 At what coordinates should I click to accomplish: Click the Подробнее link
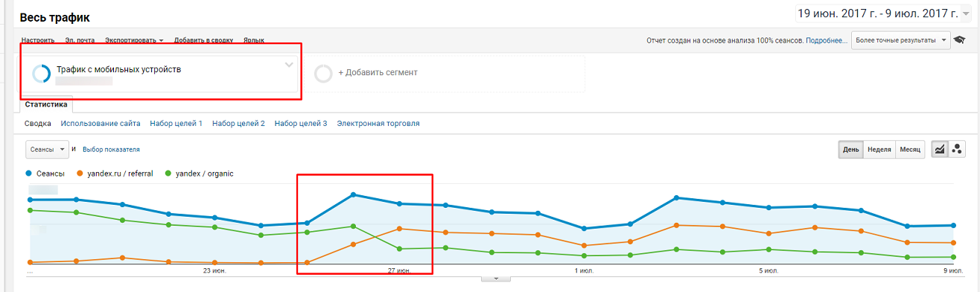point(826,40)
